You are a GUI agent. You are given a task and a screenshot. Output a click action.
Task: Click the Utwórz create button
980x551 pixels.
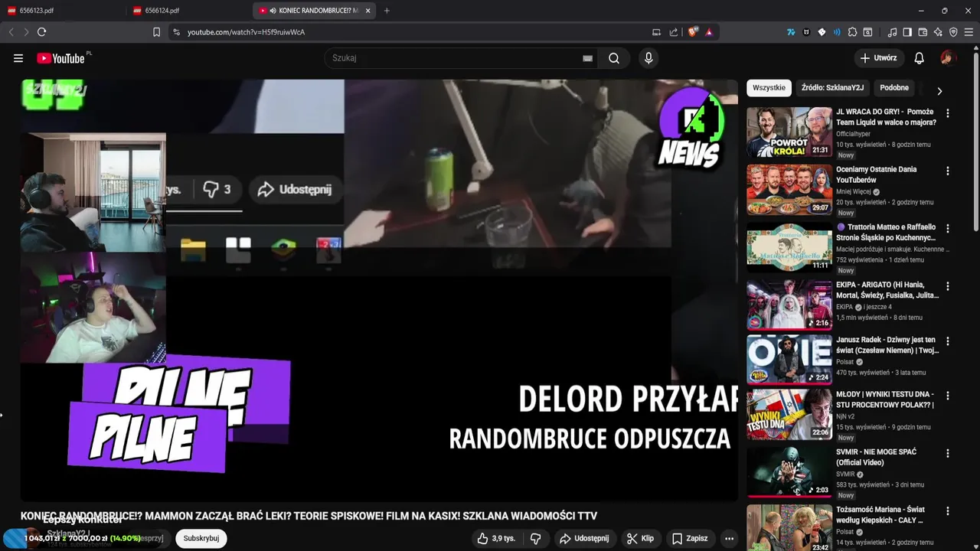878,58
